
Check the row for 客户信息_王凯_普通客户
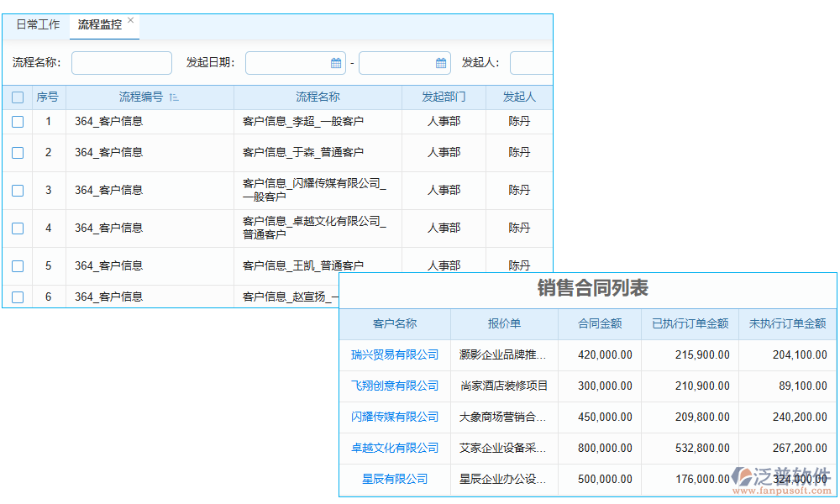point(17,265)
